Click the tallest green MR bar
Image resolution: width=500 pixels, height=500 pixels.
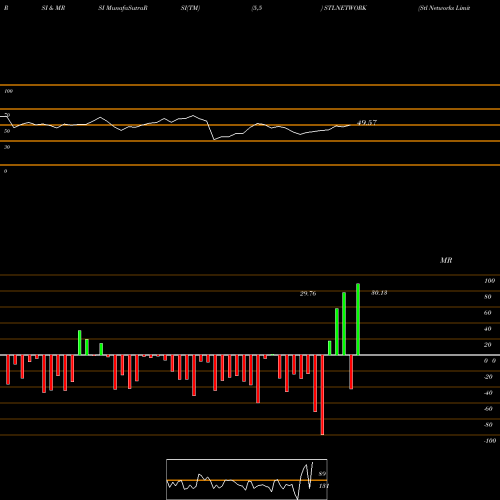pyautogui.click(x=358, y=319)
